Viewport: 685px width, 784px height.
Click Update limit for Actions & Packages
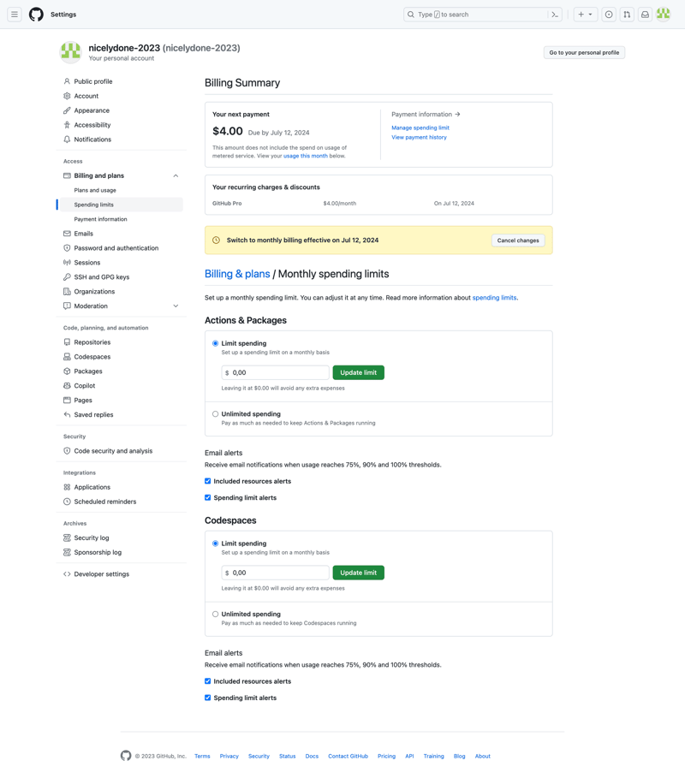360,372
